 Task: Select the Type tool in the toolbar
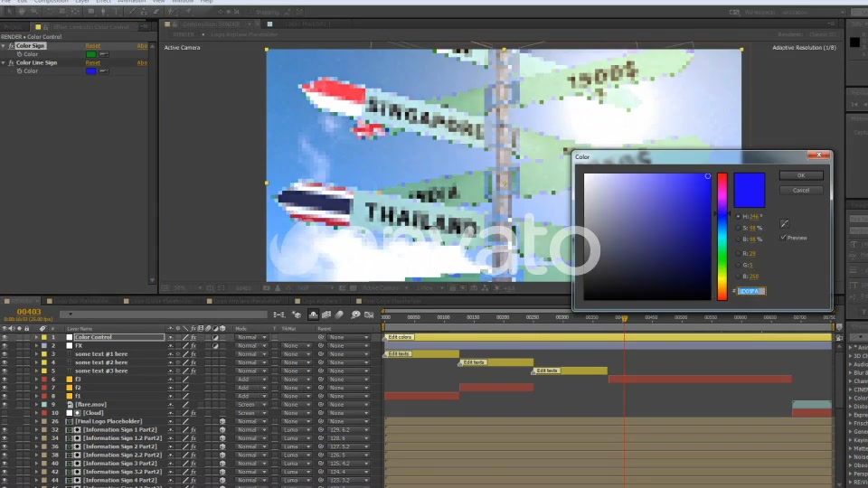coord(116,11)
